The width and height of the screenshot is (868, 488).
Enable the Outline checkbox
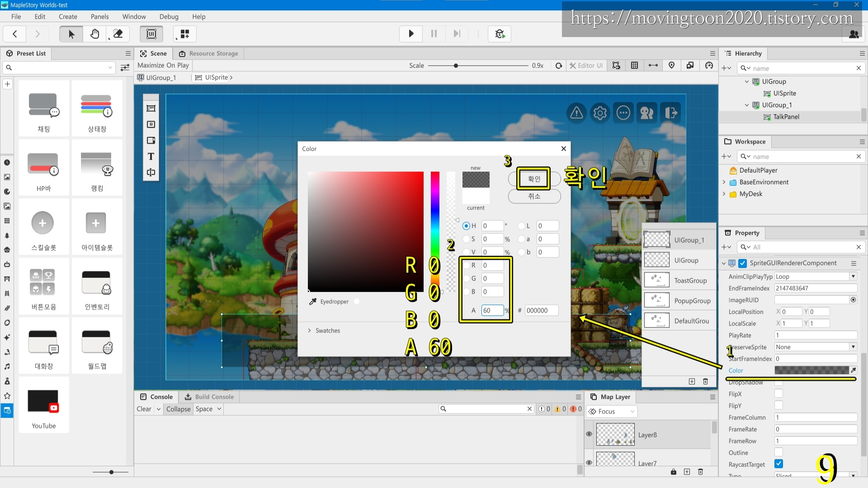pyautogui.click(x=778, y=452)
